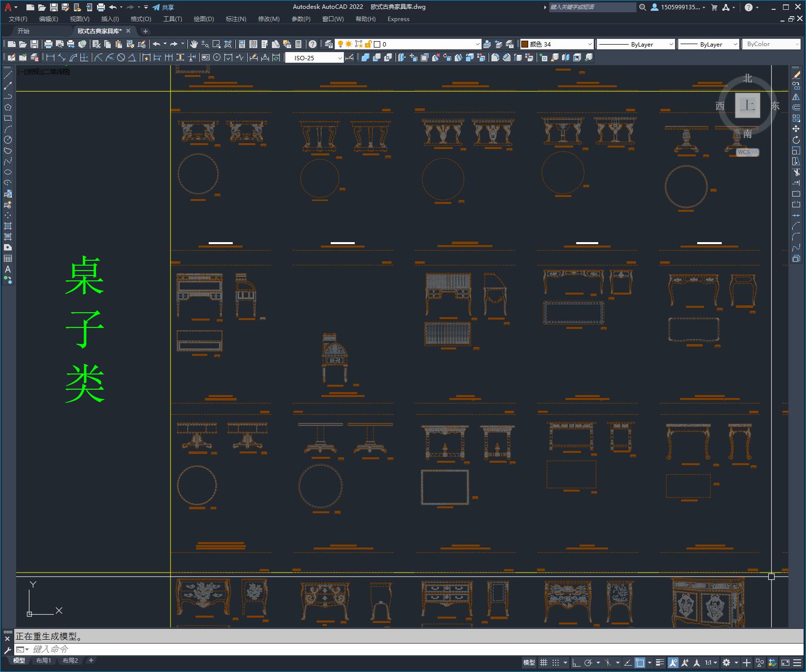Select the Erase tool in modify toolbar
This screenshot has height=672, width=806.
coord(796,75)
